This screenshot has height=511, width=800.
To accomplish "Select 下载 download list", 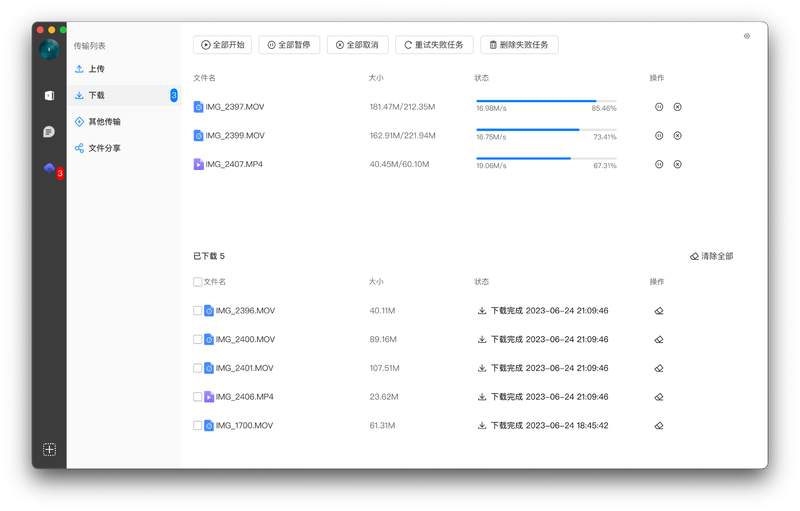I will tap(124, 95).
